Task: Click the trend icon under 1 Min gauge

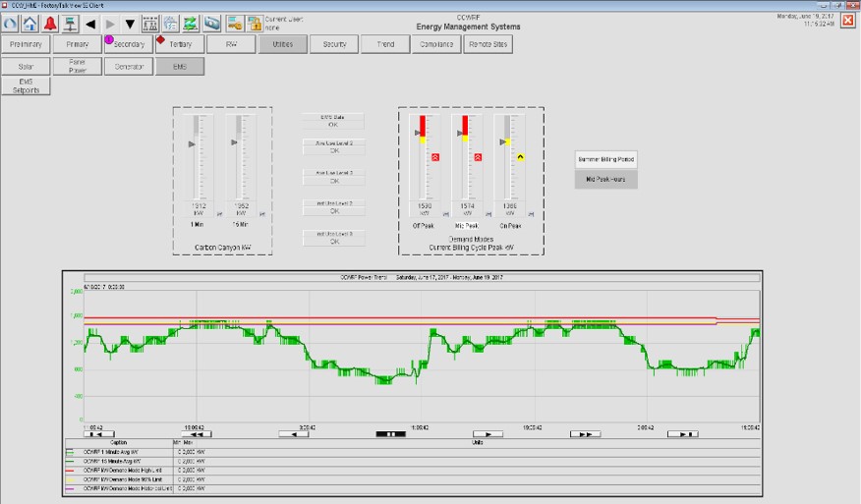Action: click(x=219, y=212)
